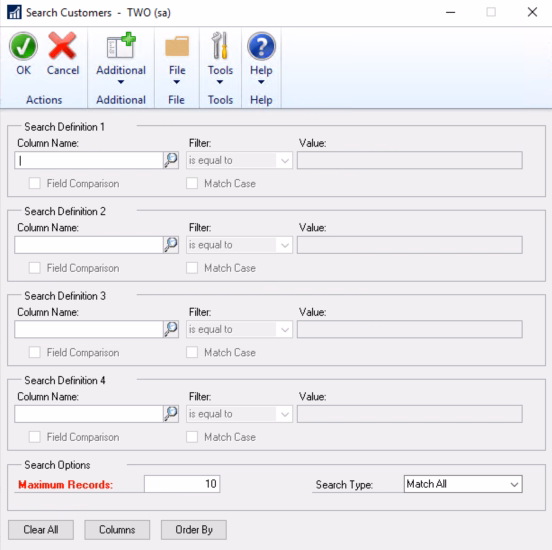Click the Columns button
Image resolution: width=552 pixels, height=550 pixels.
click(117, 530)
